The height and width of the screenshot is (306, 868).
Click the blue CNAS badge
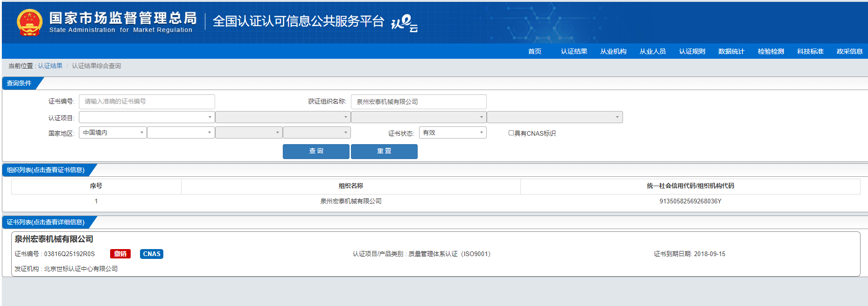[x=152, y=254]
